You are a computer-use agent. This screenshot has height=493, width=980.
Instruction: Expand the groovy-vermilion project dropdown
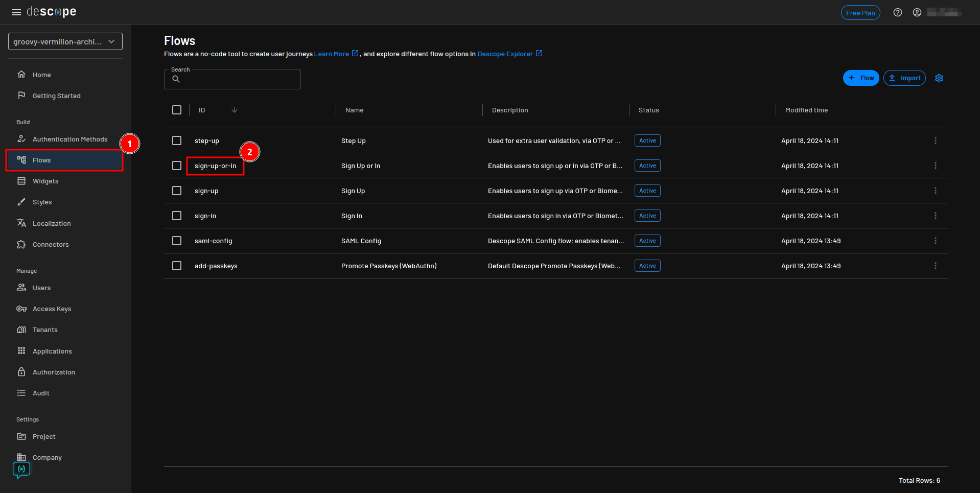click(65, 41)
